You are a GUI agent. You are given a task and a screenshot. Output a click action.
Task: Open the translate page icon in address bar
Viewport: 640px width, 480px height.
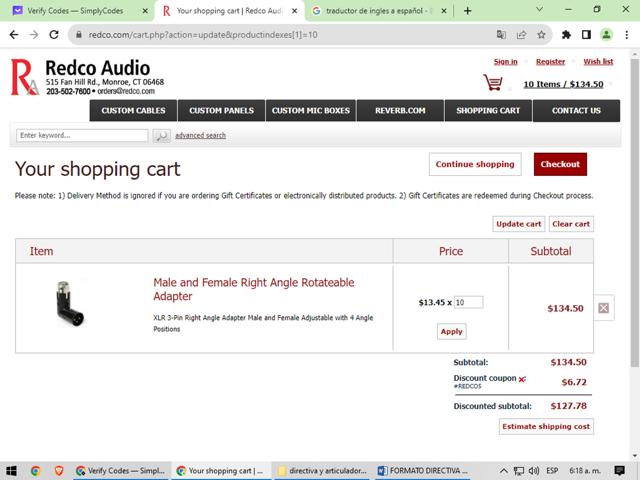(501, 35)
